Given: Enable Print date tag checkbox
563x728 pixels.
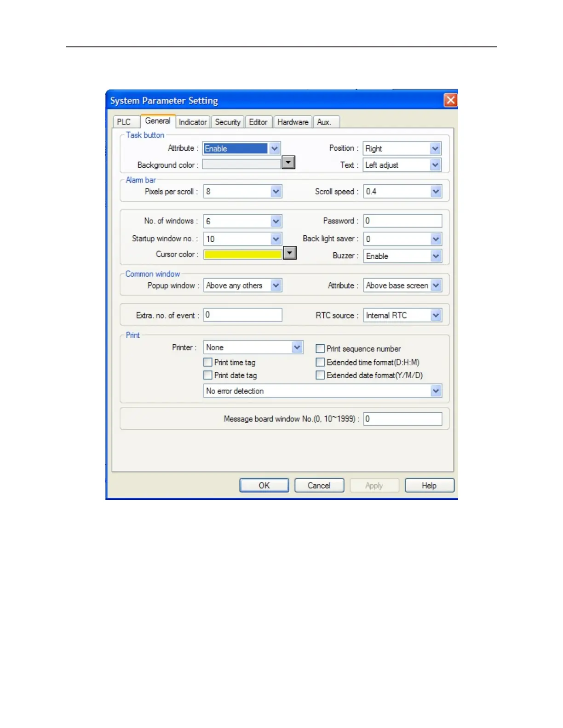Looking at the screenshot, I should (x=208, y=375).
